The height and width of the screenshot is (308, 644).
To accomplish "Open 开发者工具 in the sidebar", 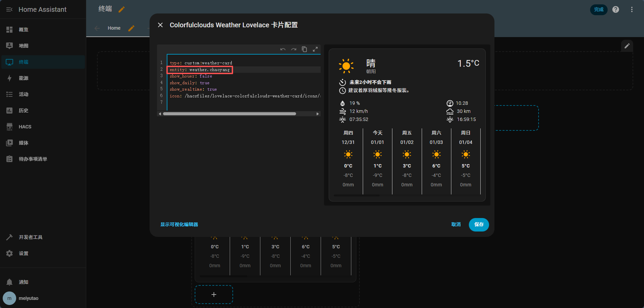I will click(30, 237).
